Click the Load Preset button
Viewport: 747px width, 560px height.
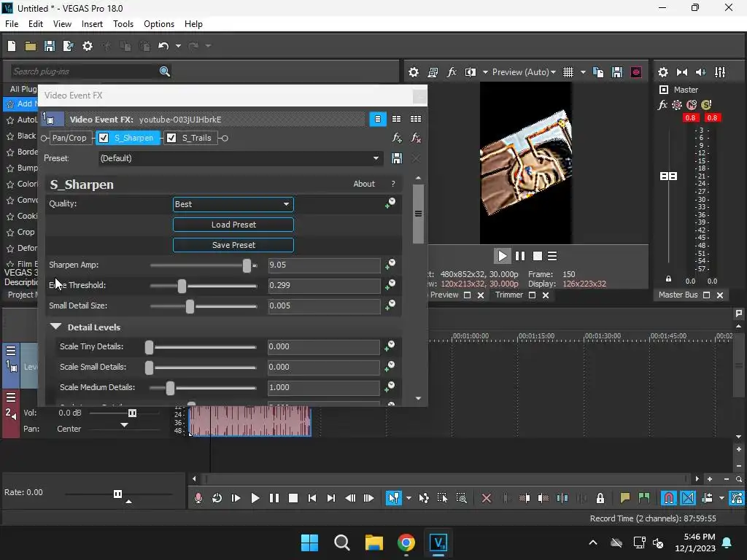pyautogui.click(x=233, y=225)
